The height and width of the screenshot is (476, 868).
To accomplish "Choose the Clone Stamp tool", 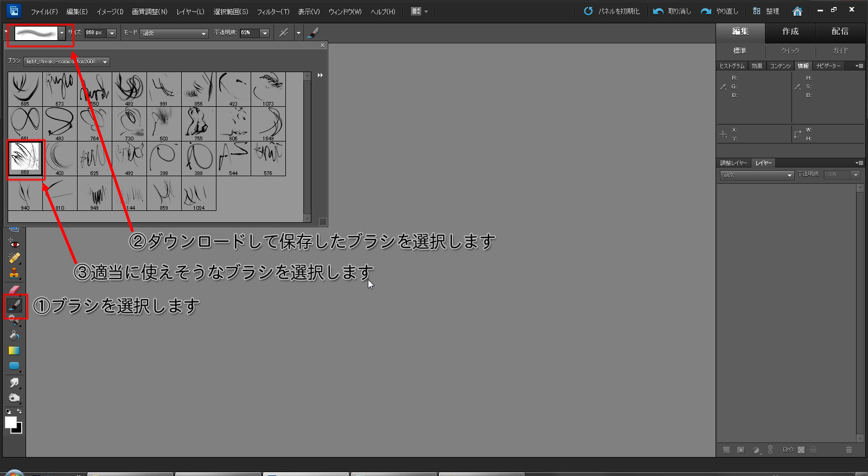I will click(x=14, y=273).
